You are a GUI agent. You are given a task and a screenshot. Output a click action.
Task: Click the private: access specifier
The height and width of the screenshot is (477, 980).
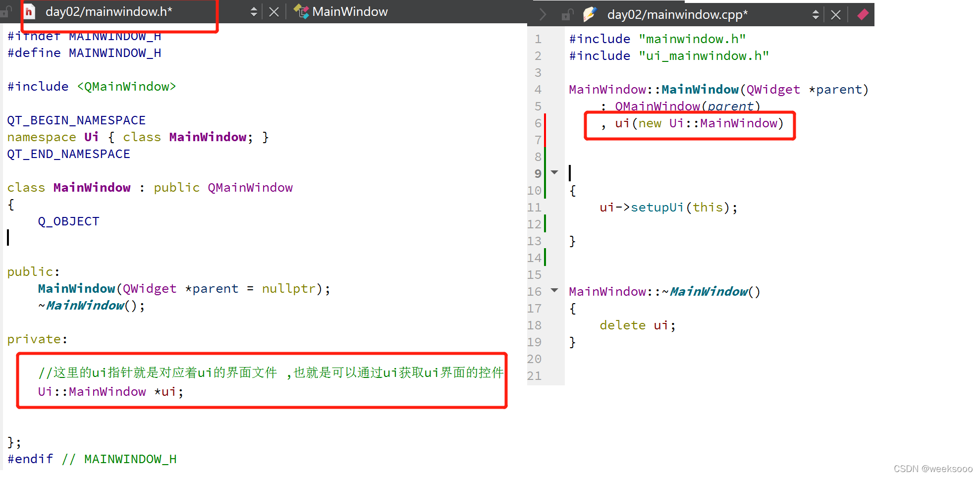[37, 339]
